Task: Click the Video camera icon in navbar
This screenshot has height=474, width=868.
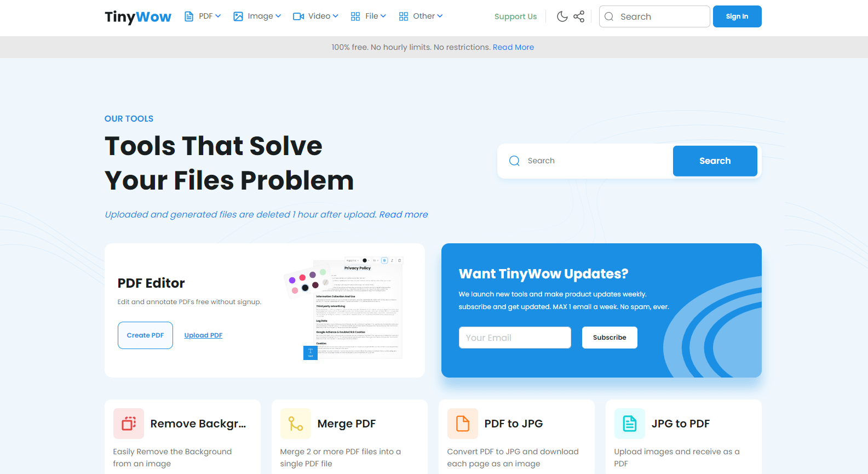Action: [x=298, y=16]
